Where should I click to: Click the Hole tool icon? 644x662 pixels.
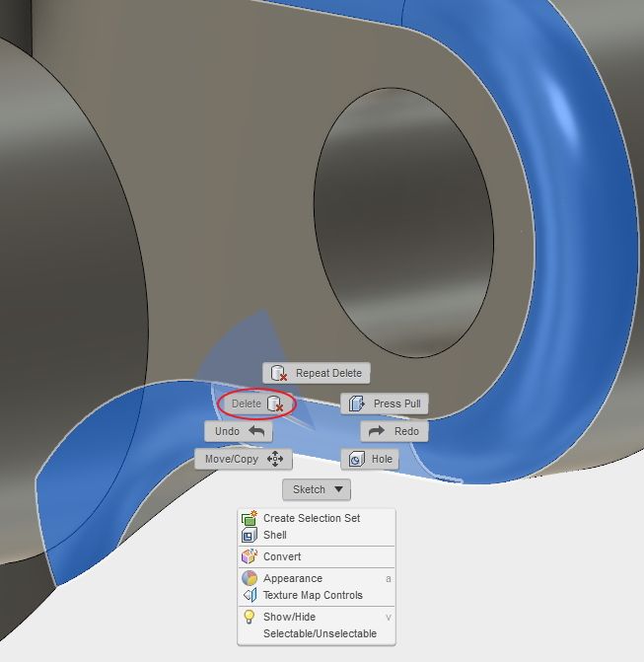click(x=357, y=459)
